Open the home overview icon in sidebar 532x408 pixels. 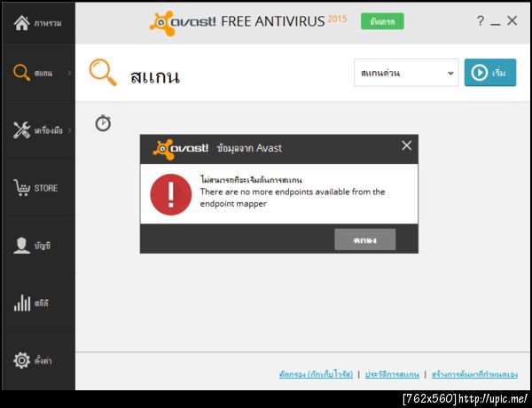[x=21, y=23]
